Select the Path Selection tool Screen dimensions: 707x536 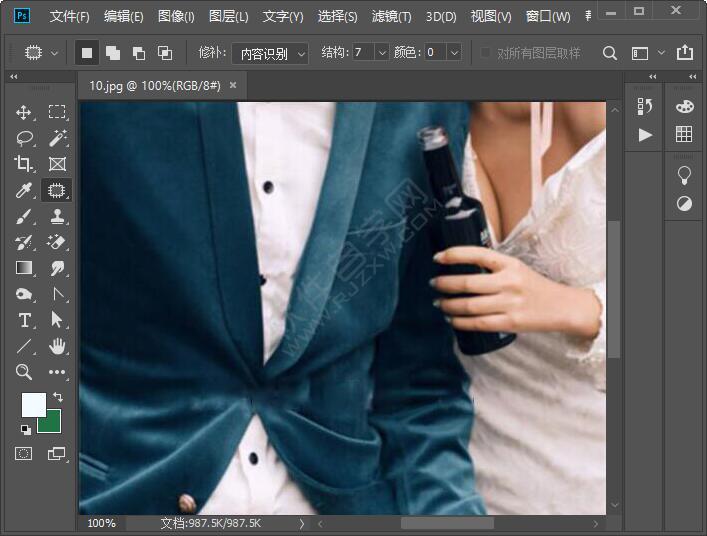click(57, 320)
